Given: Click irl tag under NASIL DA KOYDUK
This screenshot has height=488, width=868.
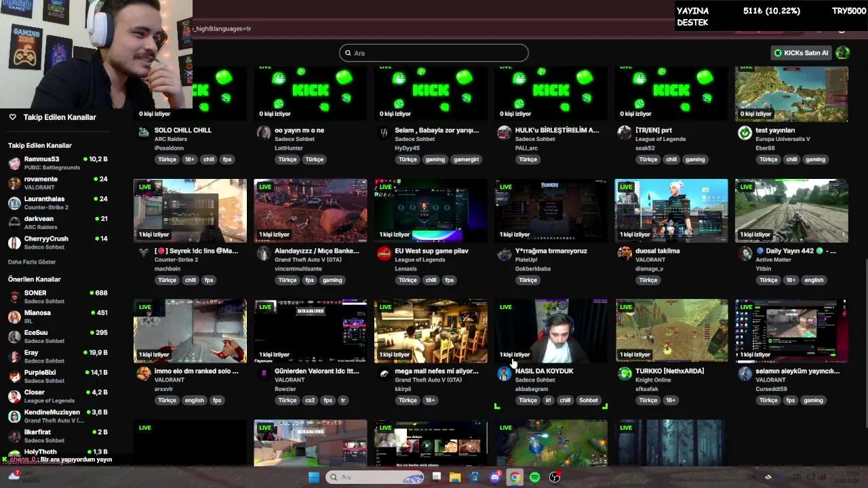Looking at the screenshot, I should [548, 400].
